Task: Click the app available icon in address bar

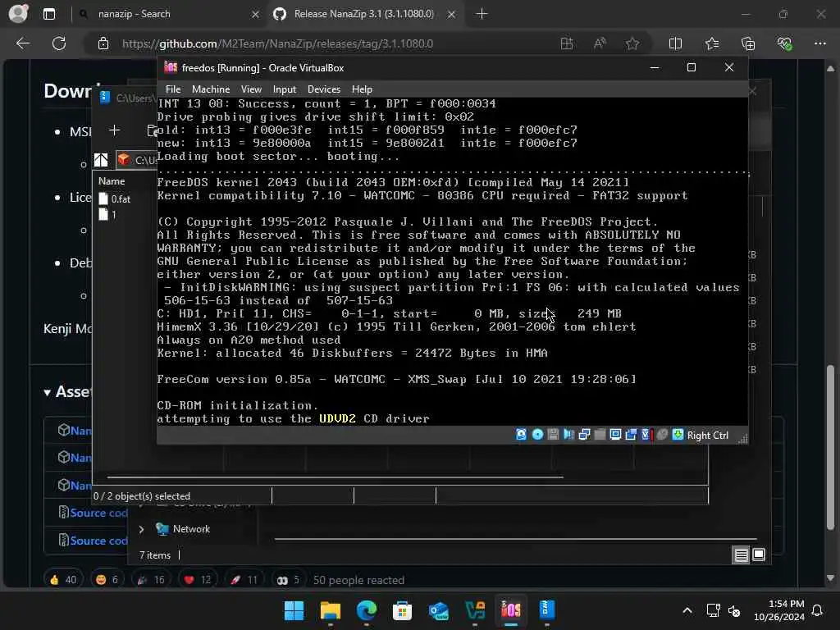Action: 566,44
